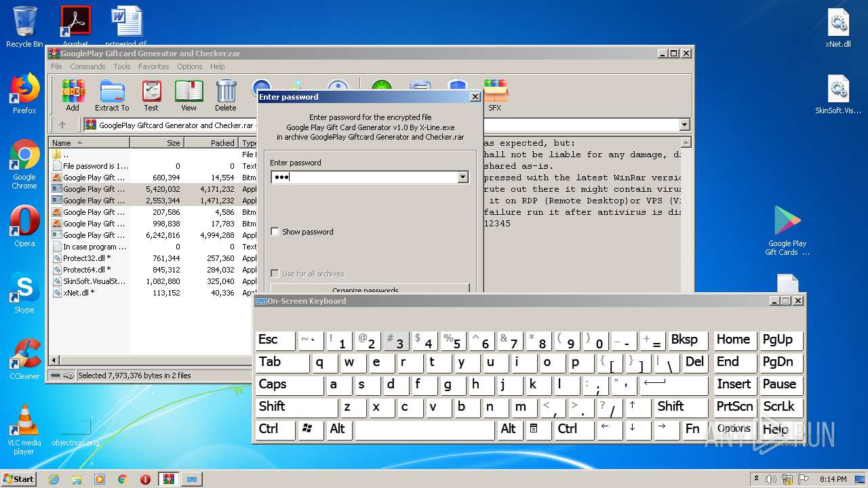Click comment pane scroll up arrow
Image resolution: width=868 pixels, height=488 pixels.
pyautogui.click(x=686, y=143)
